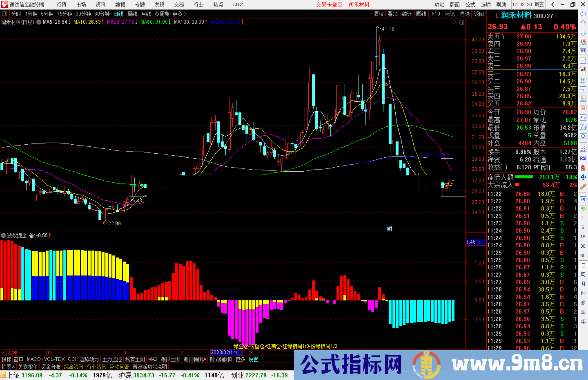Expand the 更多 period dropdown
Viewport: 588px width, 380px height.
(177, 14)
